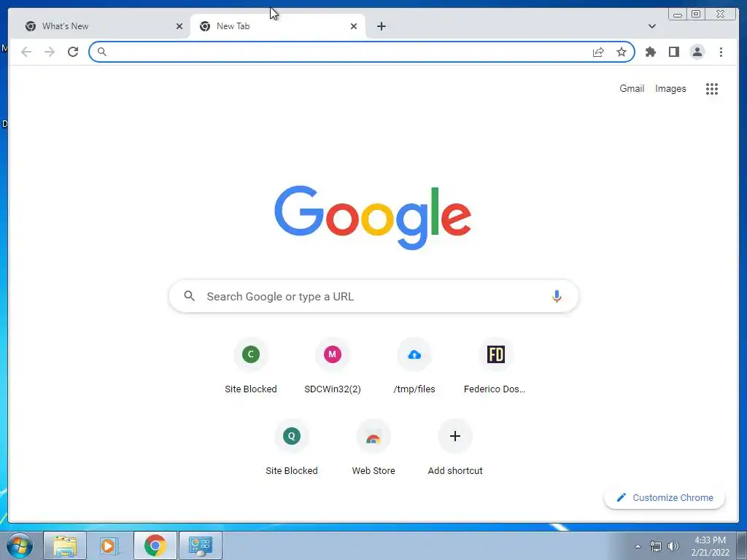Click the network tray icon
Screen dimensions: 747x560
(x=656, y=546)
